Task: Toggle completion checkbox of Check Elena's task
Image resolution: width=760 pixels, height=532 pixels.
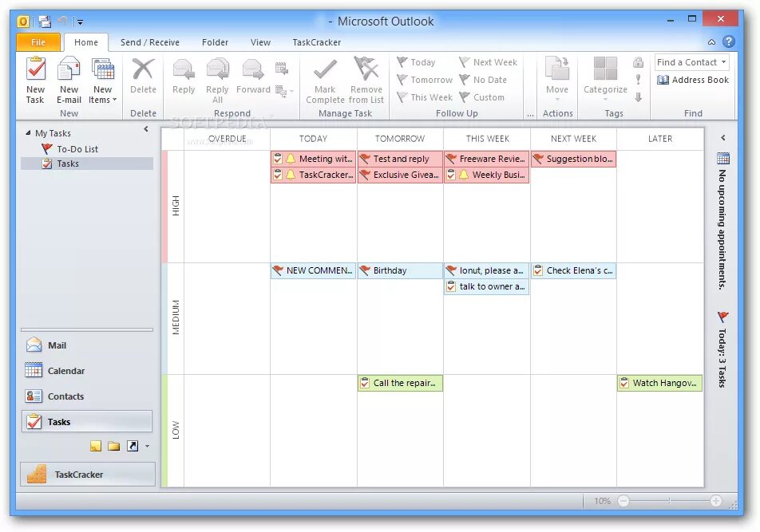Action: click(x=538, y=270)
